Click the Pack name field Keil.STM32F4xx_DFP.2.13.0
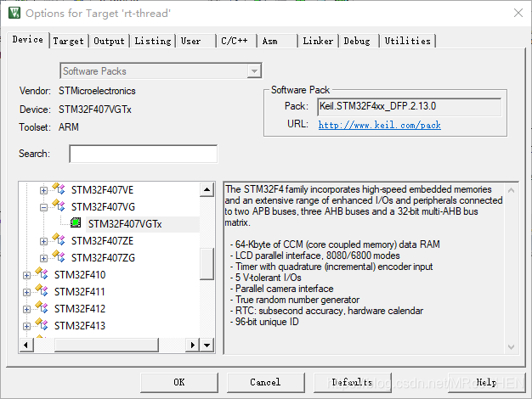This screenshot has height=399, width=532. coord(409,107)
